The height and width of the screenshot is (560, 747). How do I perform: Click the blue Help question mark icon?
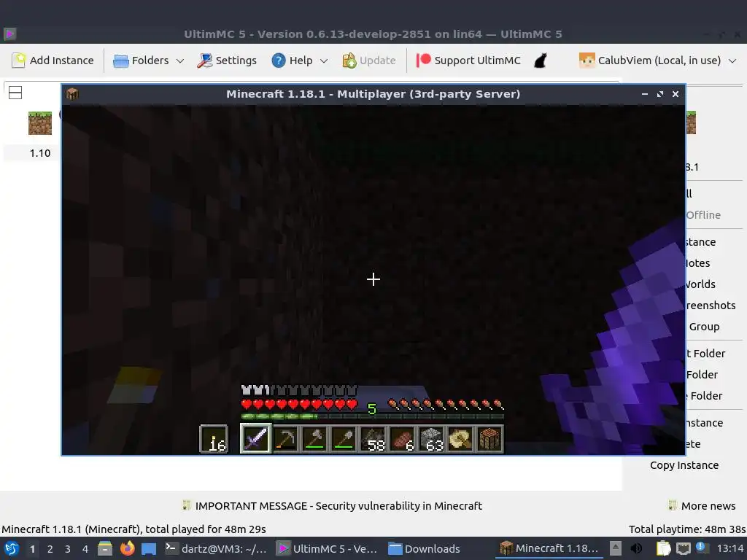[278, 61]
